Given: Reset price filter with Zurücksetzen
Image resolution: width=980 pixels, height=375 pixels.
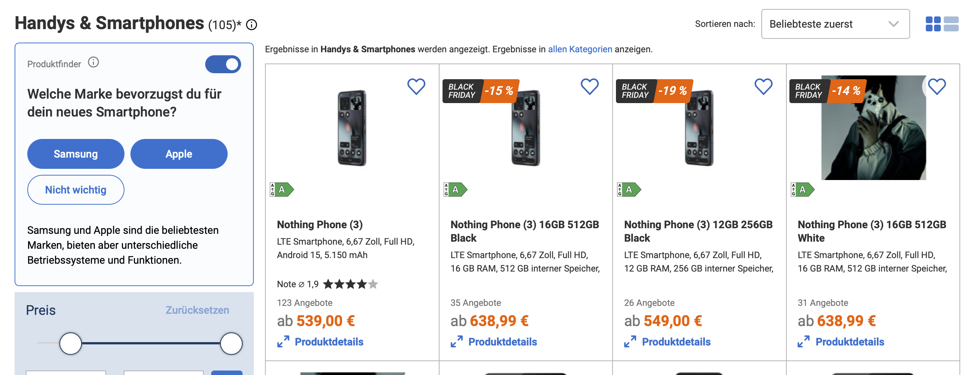Looking at the screenshot, I should tap(197, 310).
